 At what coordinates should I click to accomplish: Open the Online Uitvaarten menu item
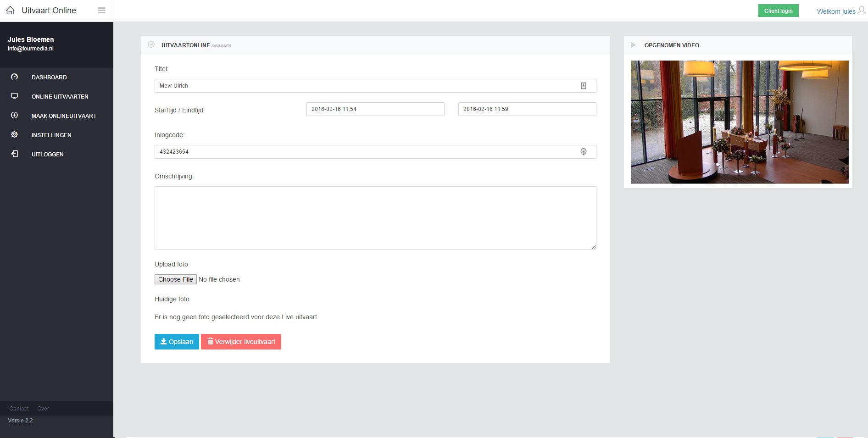coord(60,97)
